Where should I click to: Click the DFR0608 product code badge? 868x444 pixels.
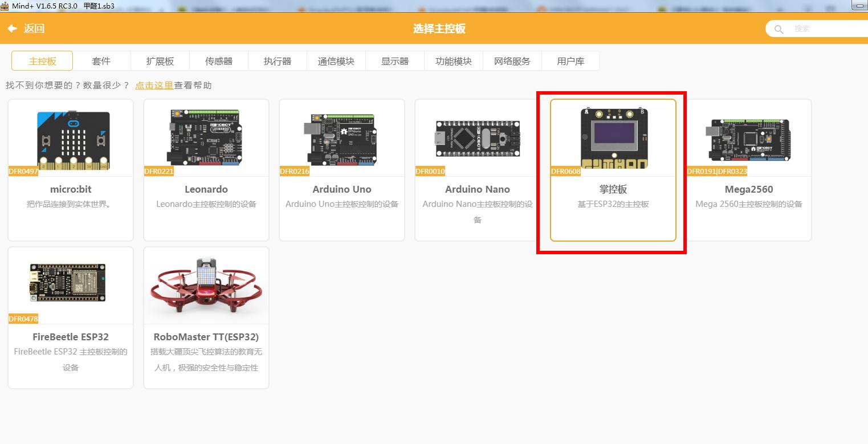(x=566, y=172)
